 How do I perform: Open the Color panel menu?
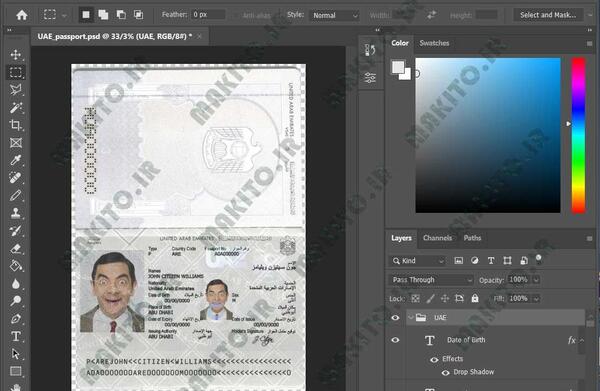point(589,44)
